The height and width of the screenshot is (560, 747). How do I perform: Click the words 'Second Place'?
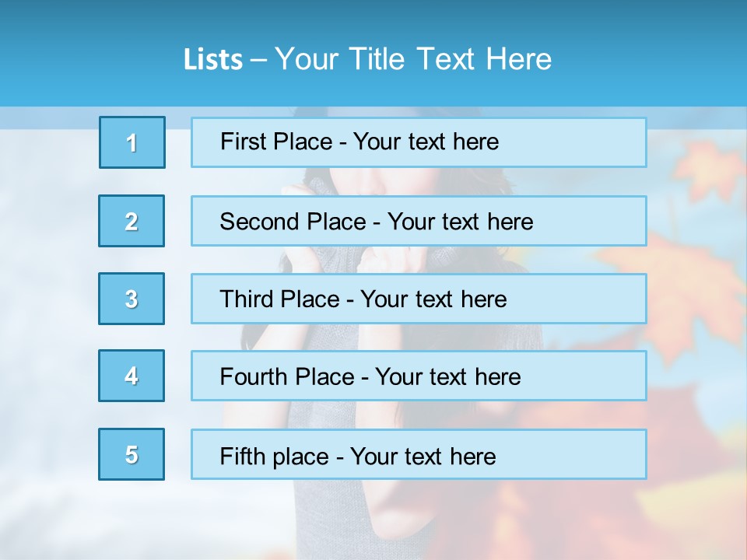click(293, 222)
